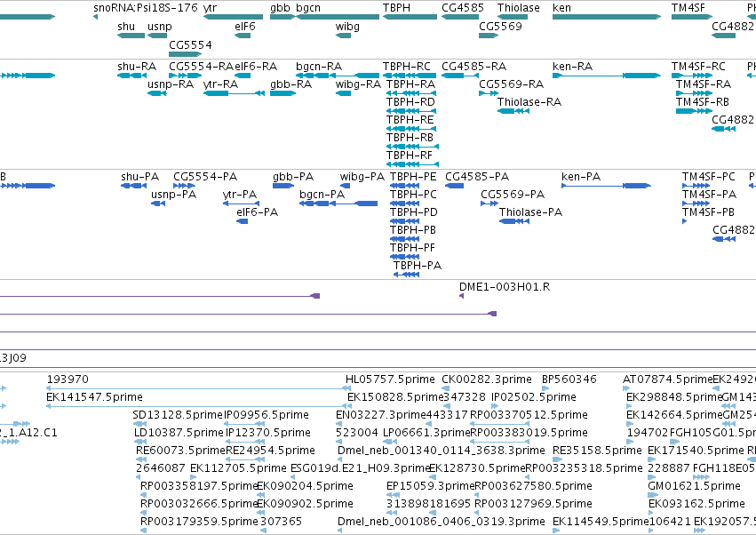Select the TBPH-RC transcript
The height and width of the screenshot is (535, 756).
pos(410,76)
